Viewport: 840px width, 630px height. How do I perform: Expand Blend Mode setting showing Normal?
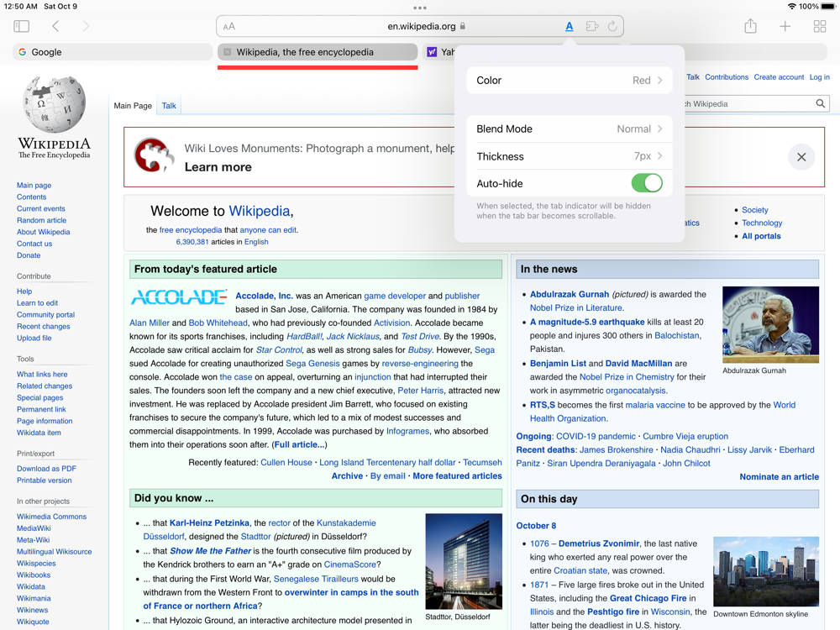(x=569, y=129)
